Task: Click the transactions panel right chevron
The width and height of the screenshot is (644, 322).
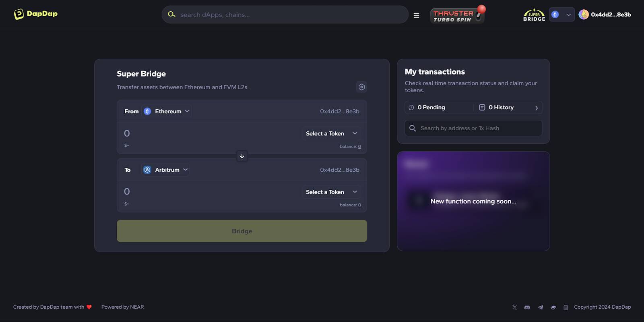Action: (537, 108)
